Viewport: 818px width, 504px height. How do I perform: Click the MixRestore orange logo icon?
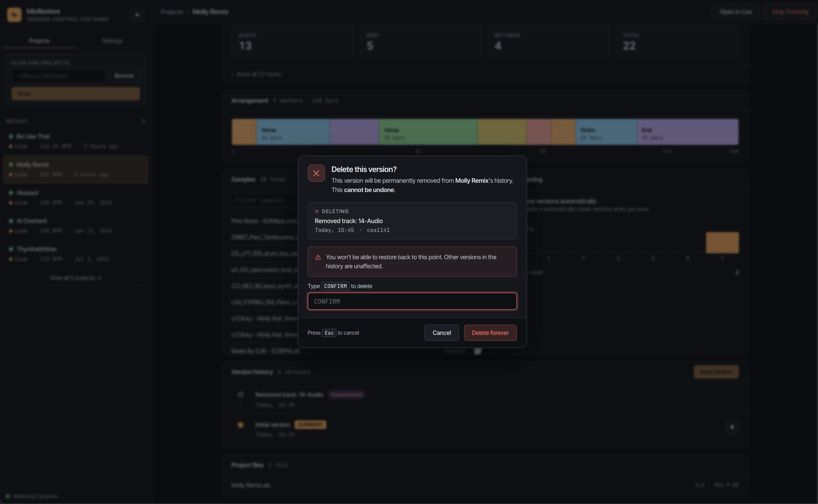tap(14, 15)
